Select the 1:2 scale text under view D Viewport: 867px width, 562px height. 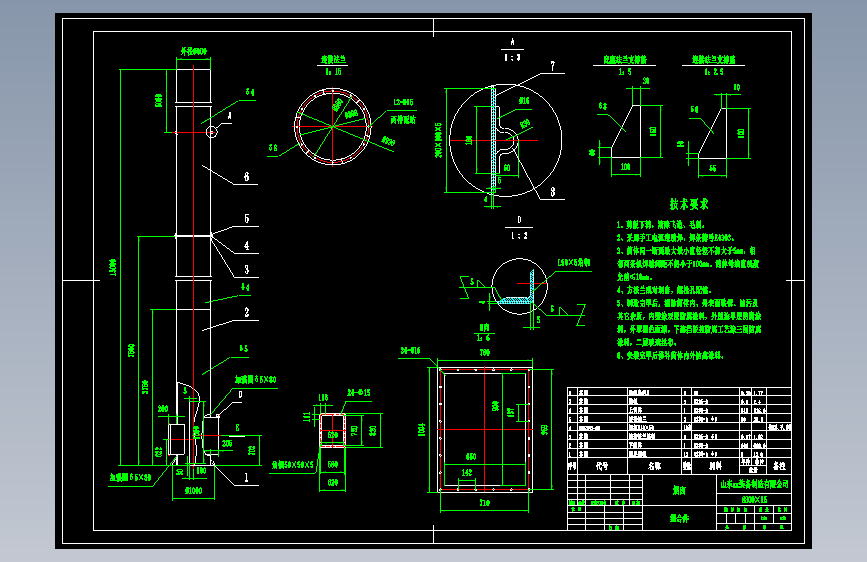coord(519,236)
